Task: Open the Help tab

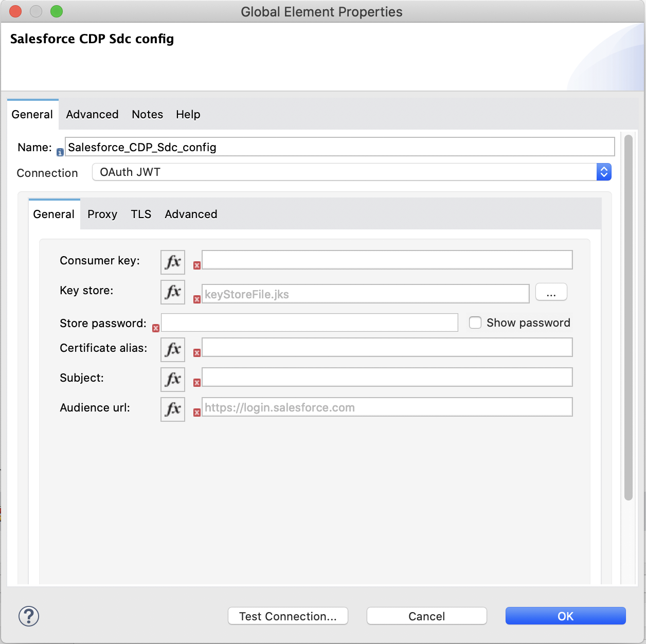Action: (188, 114)
